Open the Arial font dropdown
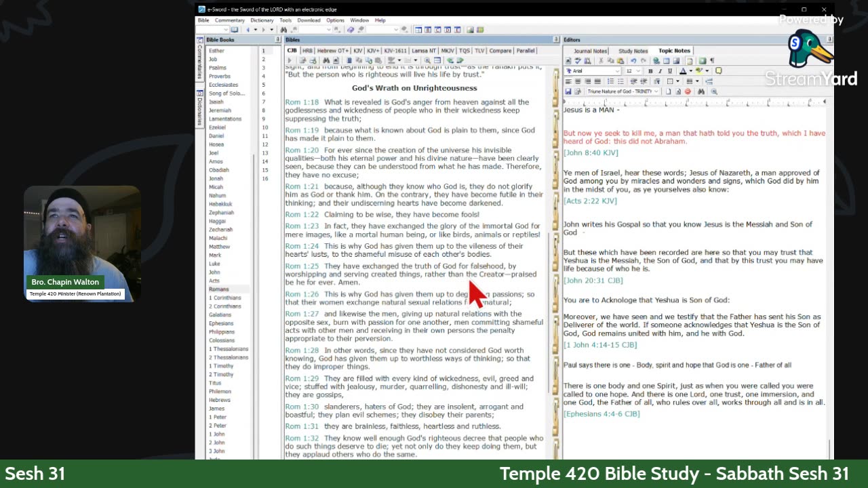 [618, 71]
